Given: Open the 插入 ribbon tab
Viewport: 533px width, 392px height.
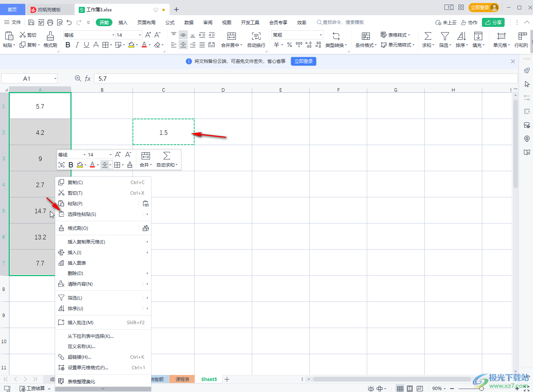Looking at the screenshot, I should pos(123,22).
